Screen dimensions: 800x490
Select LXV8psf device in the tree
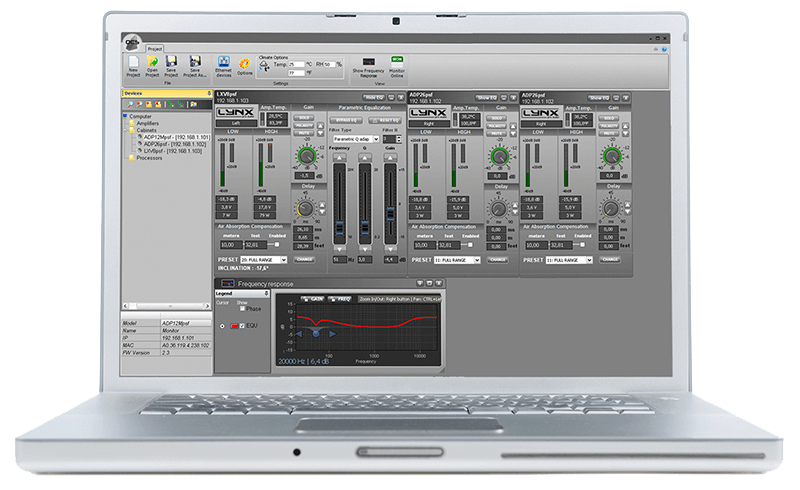166,150
